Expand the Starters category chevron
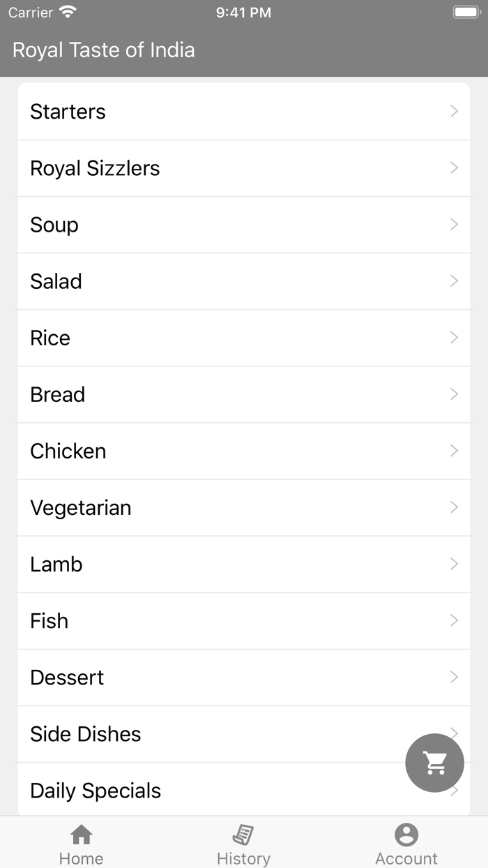 (454, 111)
